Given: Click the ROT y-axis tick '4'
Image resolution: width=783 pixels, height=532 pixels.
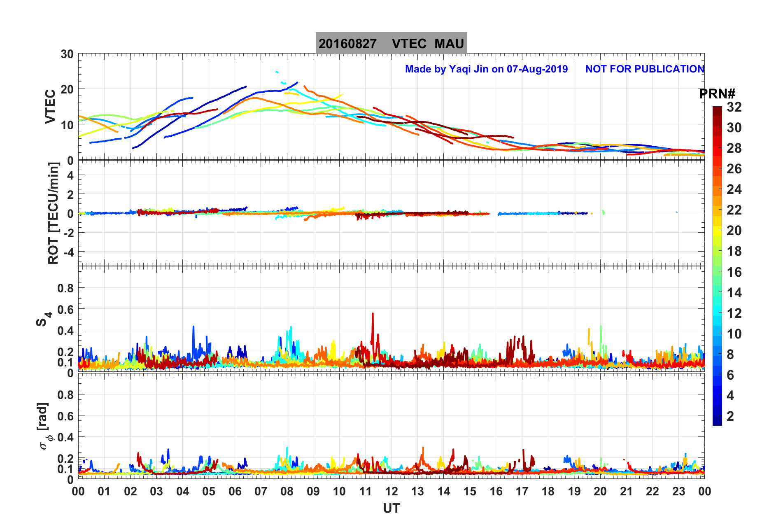Looking at the screenshot, I should tap(70, 175).
